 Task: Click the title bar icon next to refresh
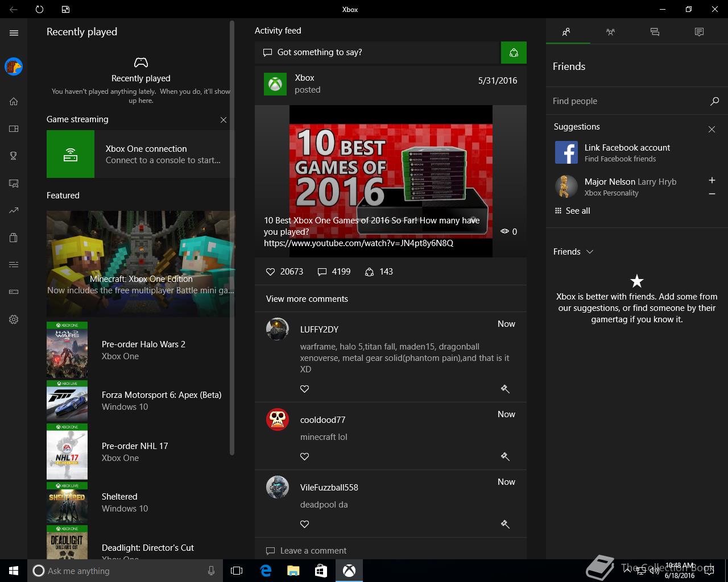[x=65, y=9]
